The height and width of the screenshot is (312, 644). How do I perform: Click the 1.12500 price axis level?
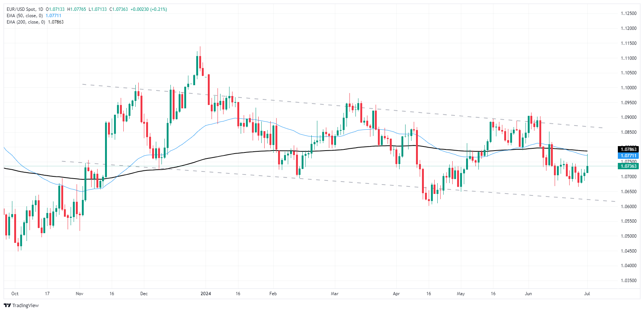click(629, 13)
